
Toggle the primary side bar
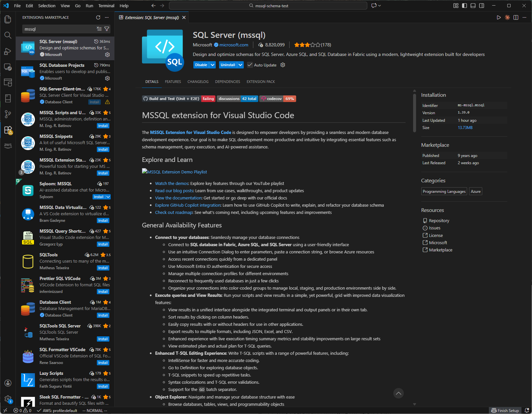click(464, 6)
